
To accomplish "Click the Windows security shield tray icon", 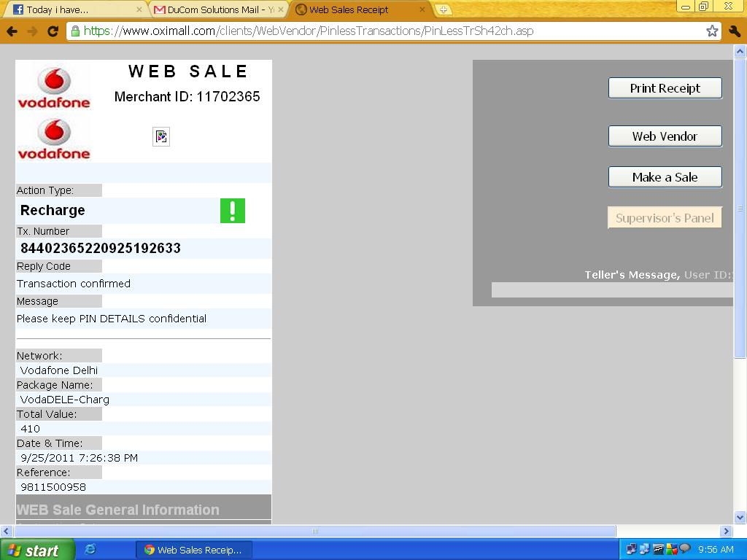I will point(672,550).
